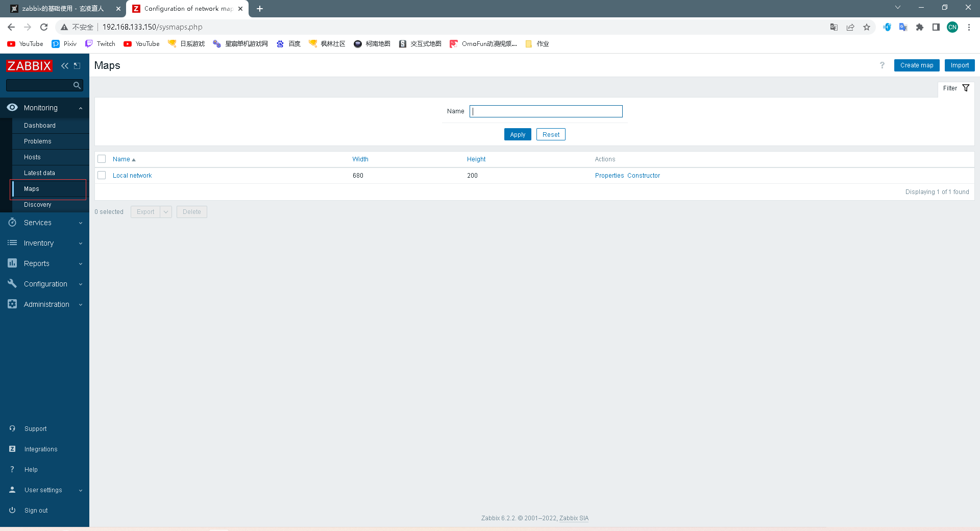
Task: Expand the User settings menu
Action: click(80, 490)
